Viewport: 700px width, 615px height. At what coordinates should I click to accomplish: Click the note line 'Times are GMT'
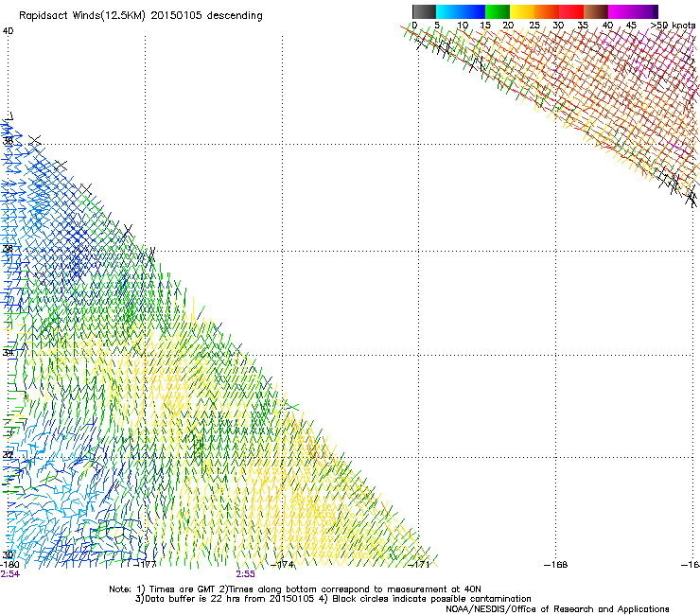click(x=183, y=589)
